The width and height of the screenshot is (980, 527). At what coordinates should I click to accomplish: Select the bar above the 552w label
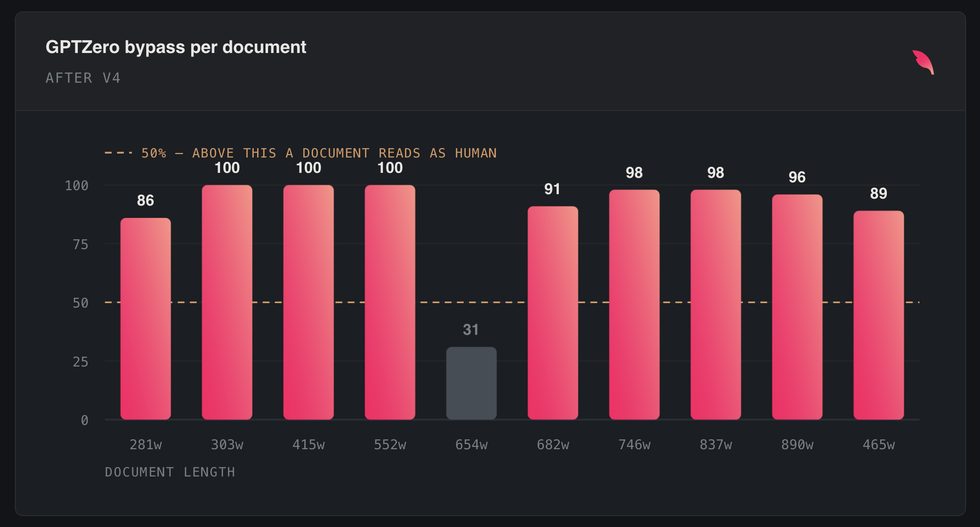coord(390,302)
